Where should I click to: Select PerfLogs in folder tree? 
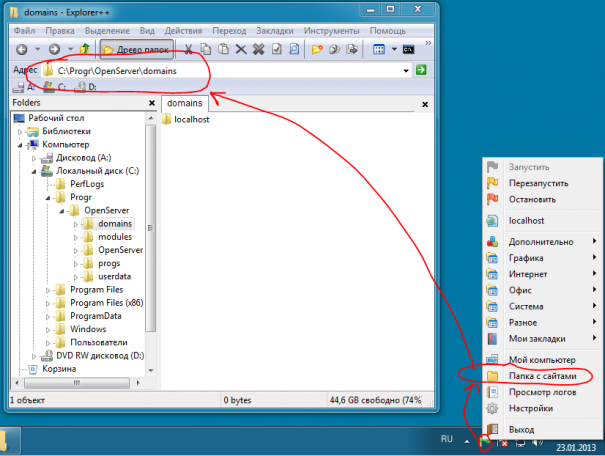click(87, 184)
